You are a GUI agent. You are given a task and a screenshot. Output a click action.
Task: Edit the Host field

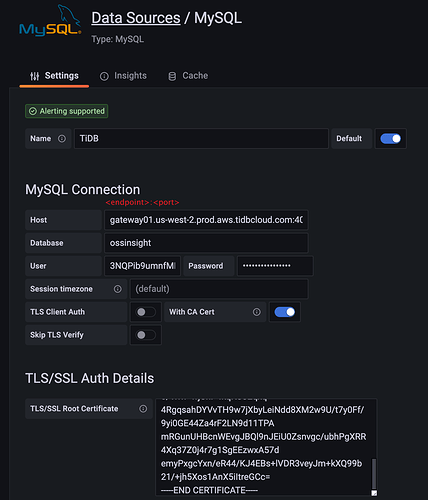click(x=206, y=220)
